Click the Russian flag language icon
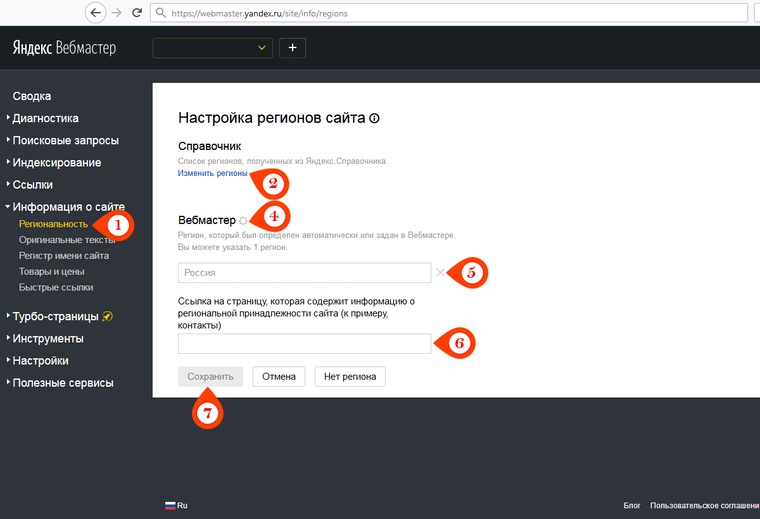The width and height of the screenshot is (760, 519). pos(170,506)
